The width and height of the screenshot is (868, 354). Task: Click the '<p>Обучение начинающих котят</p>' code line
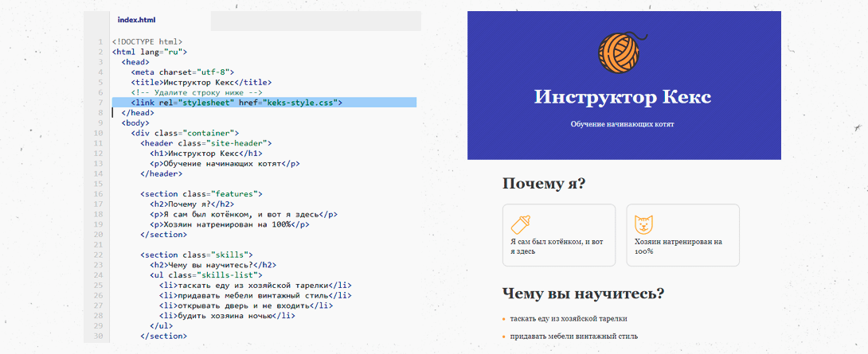click(225, 163)
